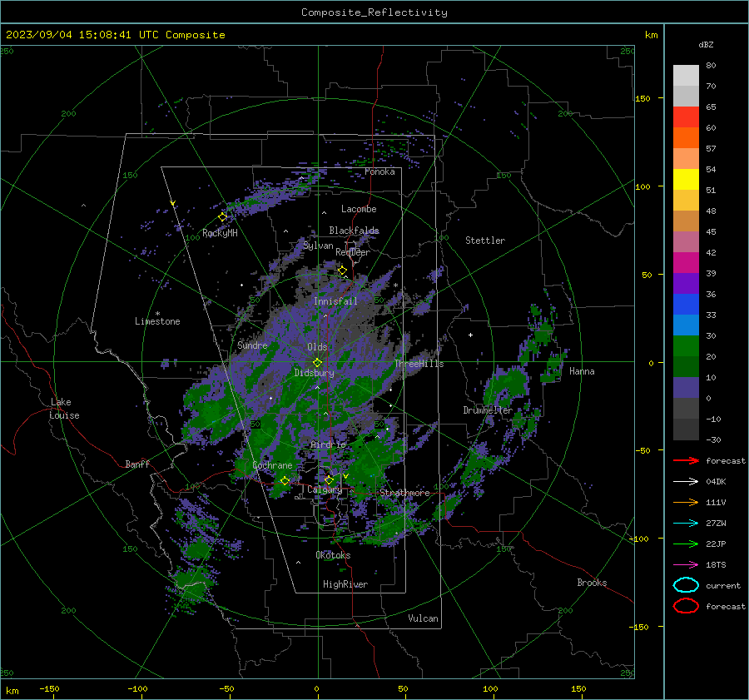Click the Didsbury city label
Screen dimensions: 749x700
click(x=314, y=373)
